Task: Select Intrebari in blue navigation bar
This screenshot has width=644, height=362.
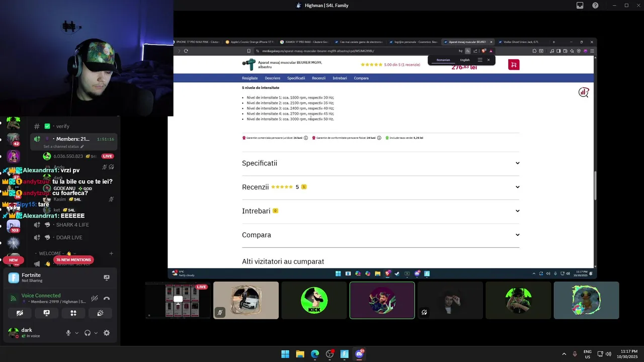Action: point(340,78)
